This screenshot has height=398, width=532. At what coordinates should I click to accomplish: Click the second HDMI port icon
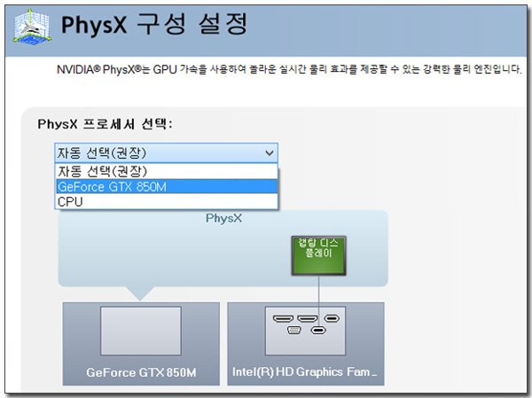[x=308, y=318]
